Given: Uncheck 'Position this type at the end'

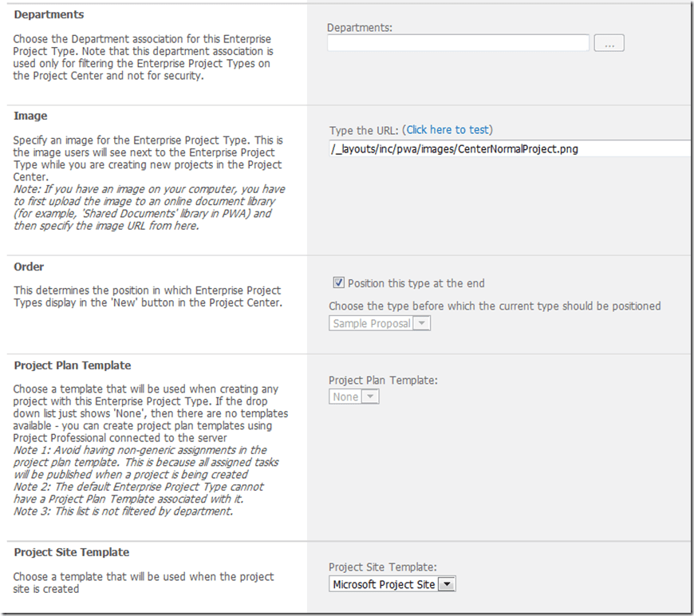Looking at the screenshot, I should 338,282.
